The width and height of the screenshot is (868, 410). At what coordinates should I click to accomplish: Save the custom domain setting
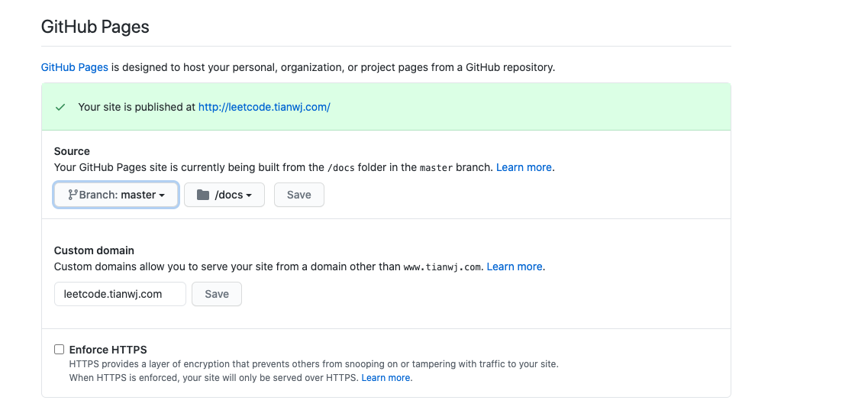coord(217,294)
